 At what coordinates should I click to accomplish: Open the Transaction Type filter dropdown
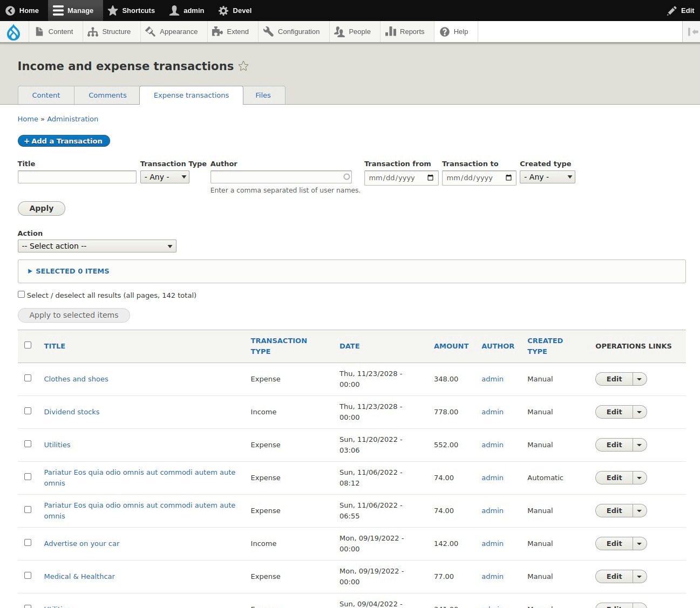165,176
